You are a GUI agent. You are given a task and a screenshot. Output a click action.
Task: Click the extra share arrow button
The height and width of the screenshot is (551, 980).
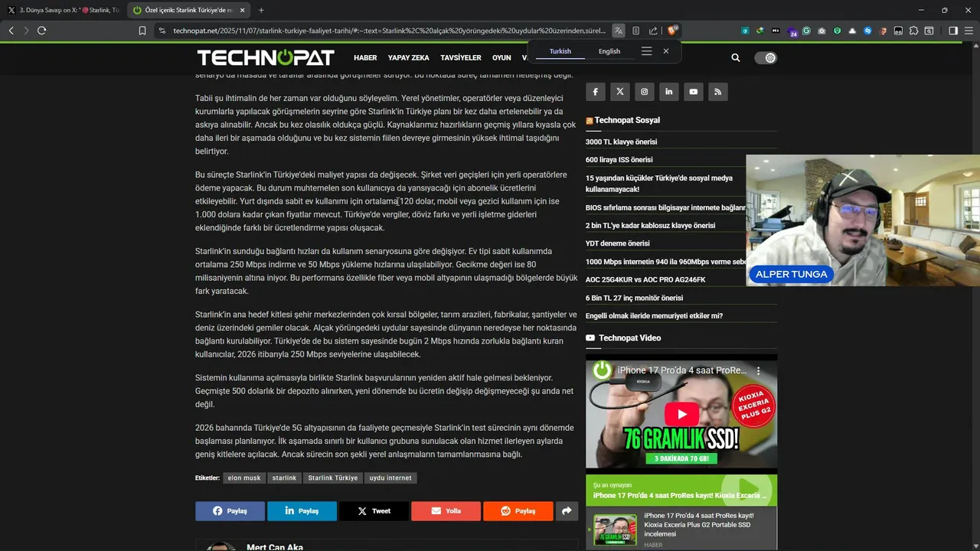pos(567,511)
